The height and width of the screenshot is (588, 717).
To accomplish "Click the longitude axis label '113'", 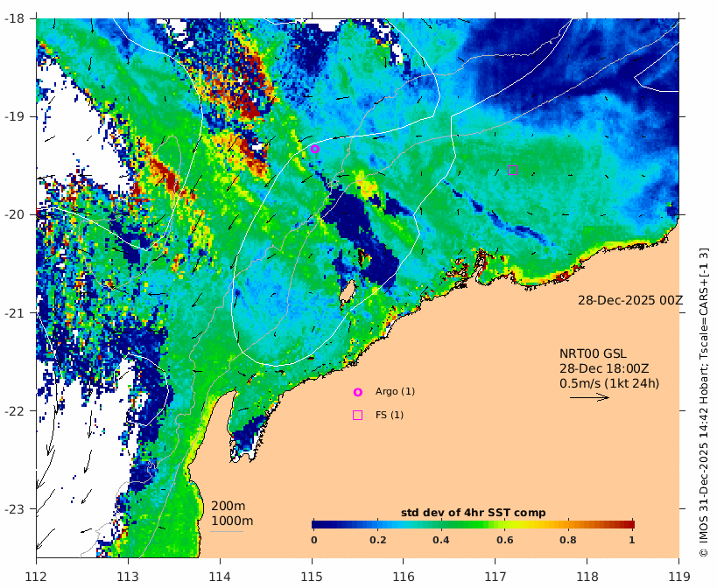I will click(128, 576).
